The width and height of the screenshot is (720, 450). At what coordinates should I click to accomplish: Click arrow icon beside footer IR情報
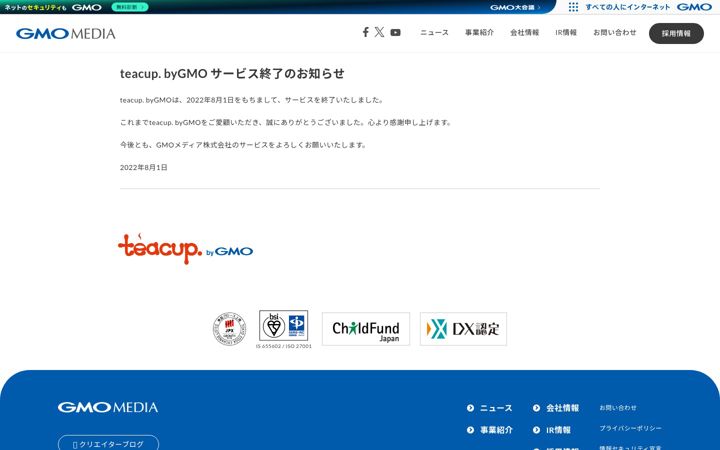tap(536, 430)
